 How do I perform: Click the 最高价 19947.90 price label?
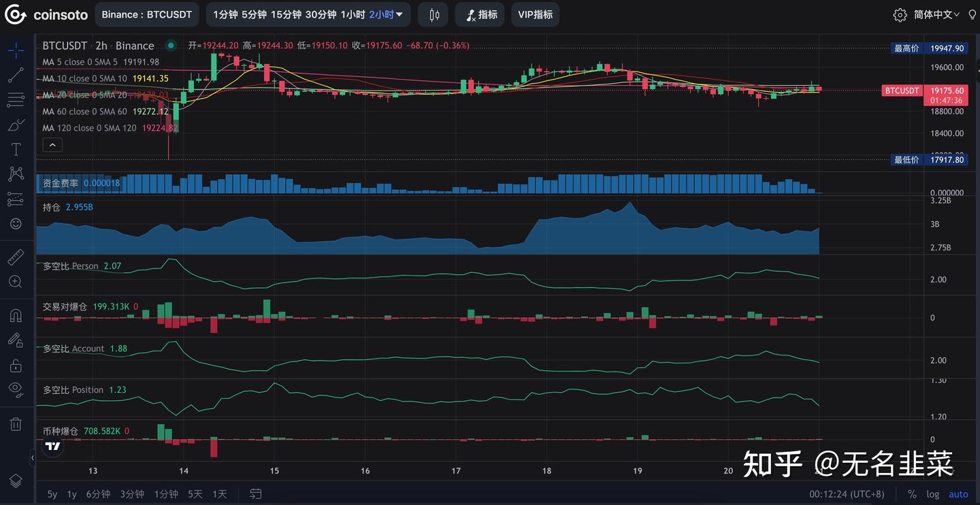929,48
